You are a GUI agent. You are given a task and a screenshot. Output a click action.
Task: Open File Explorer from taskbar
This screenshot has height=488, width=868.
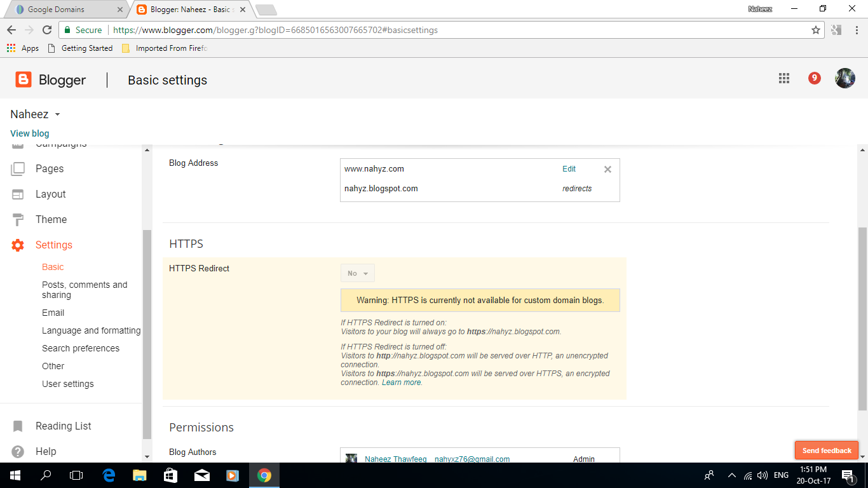click(x=140, y=475)
